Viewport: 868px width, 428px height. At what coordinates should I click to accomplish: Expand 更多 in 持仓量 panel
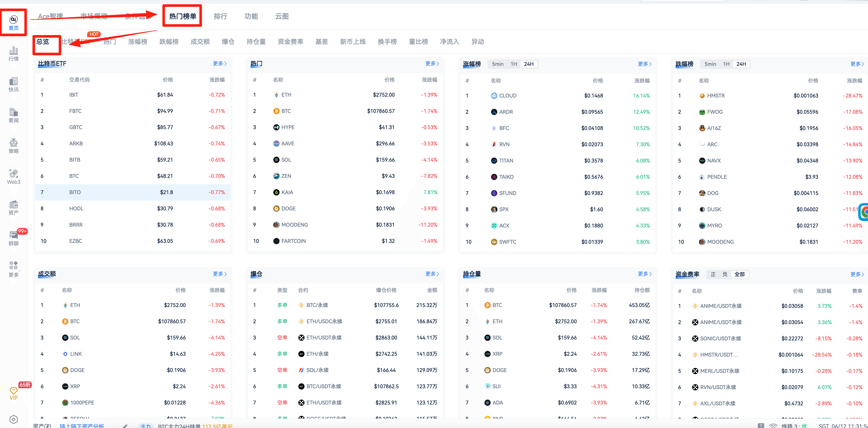(645, 274)
